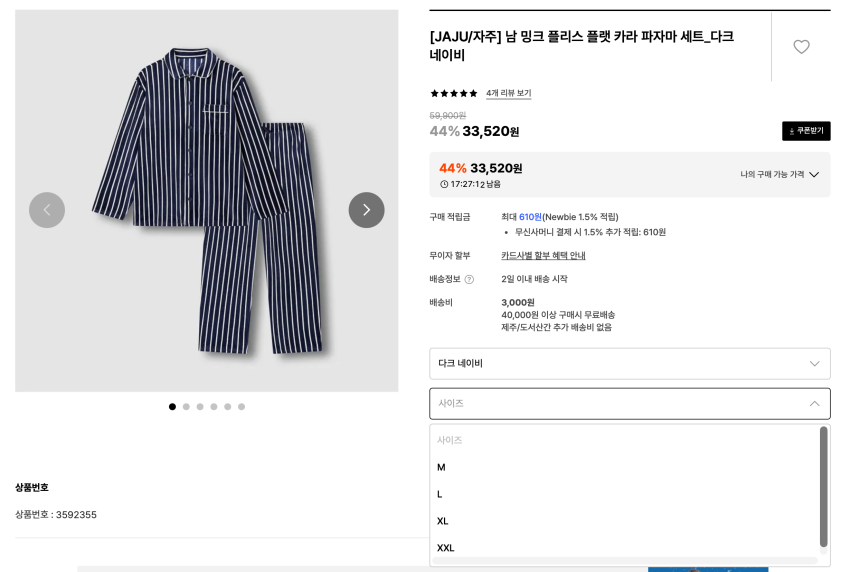Screen dimensions: 850x572
Task: Jump to the second image dot
Action: point(186,407)
